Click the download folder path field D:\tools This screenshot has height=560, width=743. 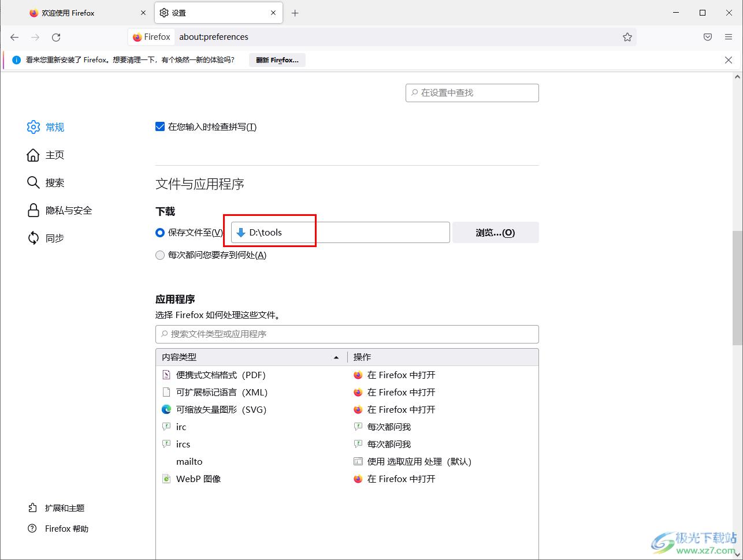(x=340, y=233)
